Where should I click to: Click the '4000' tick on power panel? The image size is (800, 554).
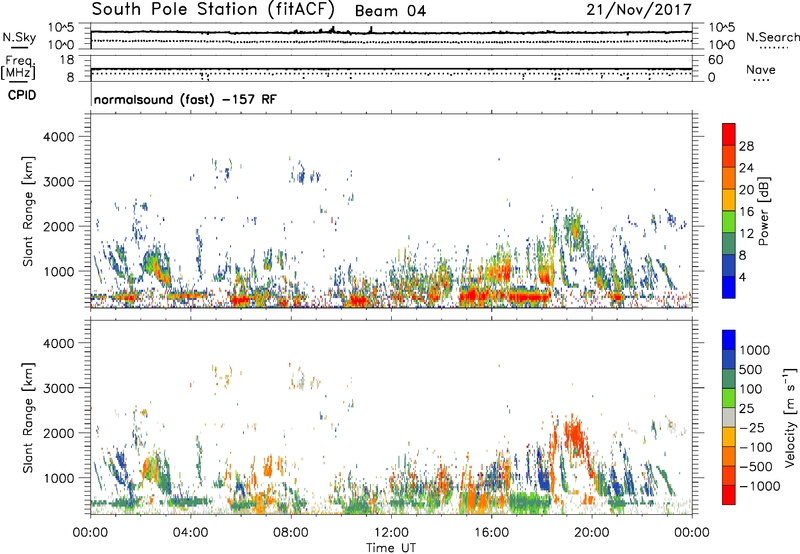[x=58, y=137]
